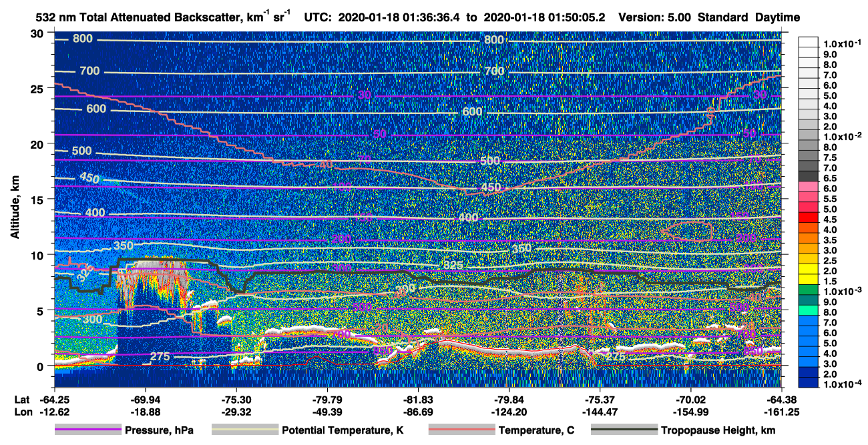The image size is (868, 445).
Task: Click the longitude value '-86.69'
Action: [417, 412]
